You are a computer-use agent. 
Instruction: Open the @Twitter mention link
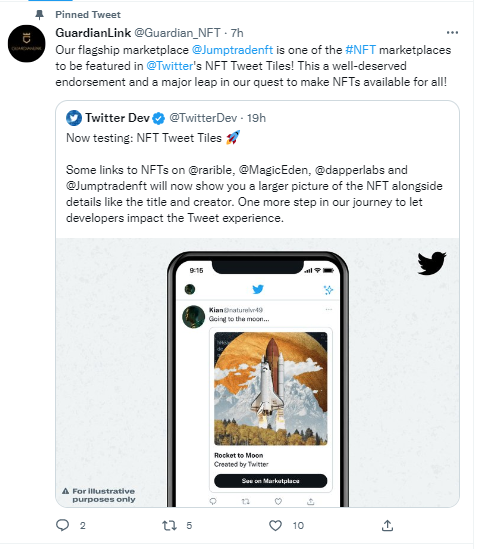(169, 66)
